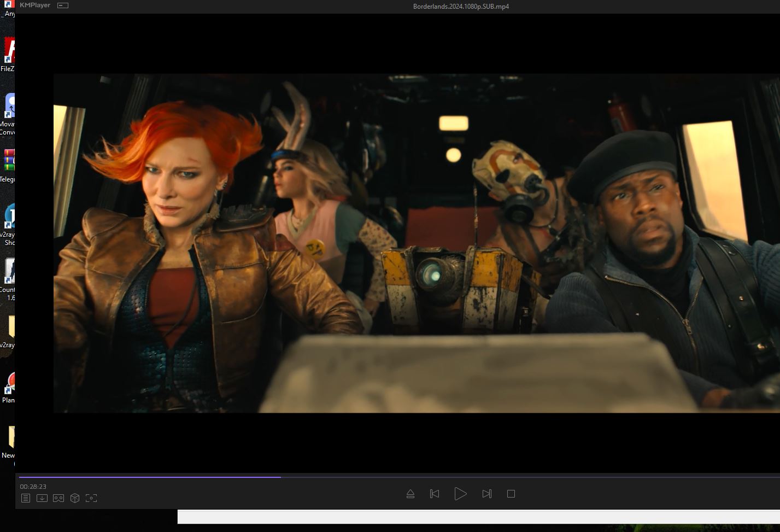The image size is (780, 532).
Task: Click the screen capture focus icon
Action: point(91,498)
